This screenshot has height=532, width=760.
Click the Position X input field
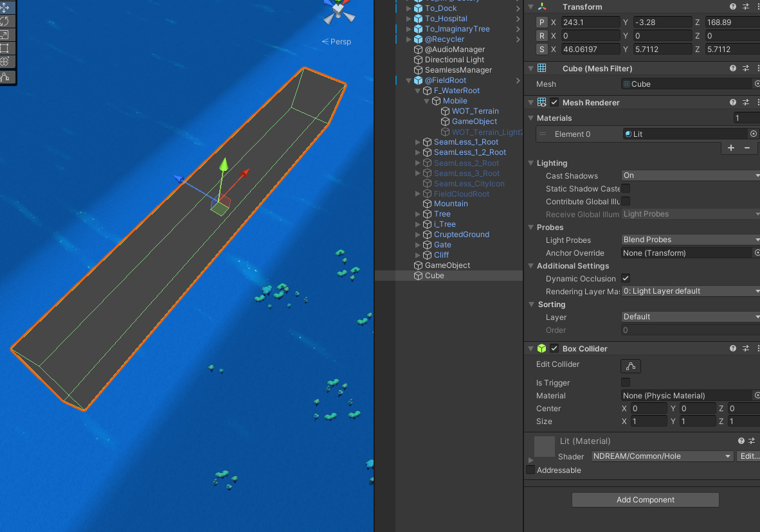pyautogui.click(x=590, y=22)
